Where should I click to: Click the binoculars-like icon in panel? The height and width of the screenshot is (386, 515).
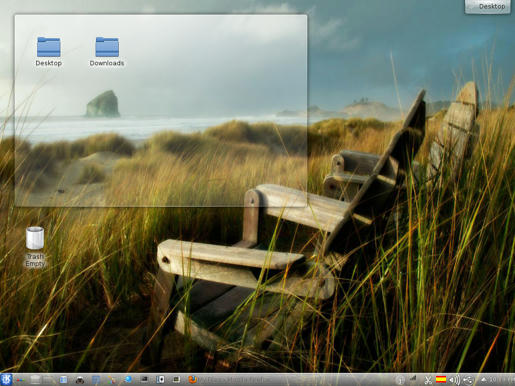(80, 380)
